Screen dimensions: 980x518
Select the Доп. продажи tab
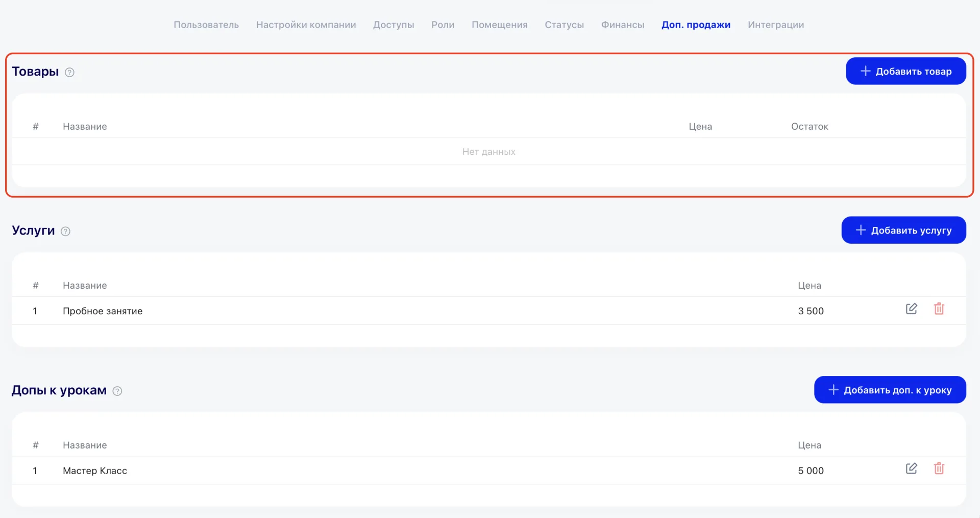[696, 25]
